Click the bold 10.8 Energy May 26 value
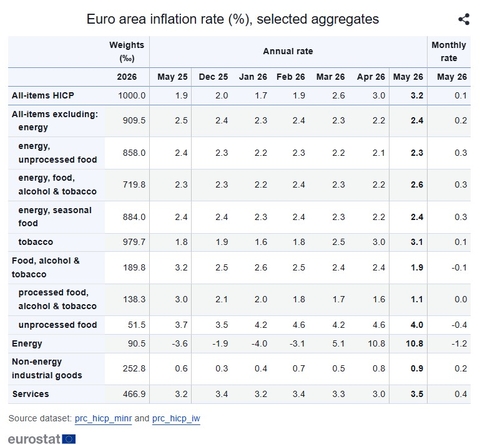The image size is (500, 445). coord(414,344)
